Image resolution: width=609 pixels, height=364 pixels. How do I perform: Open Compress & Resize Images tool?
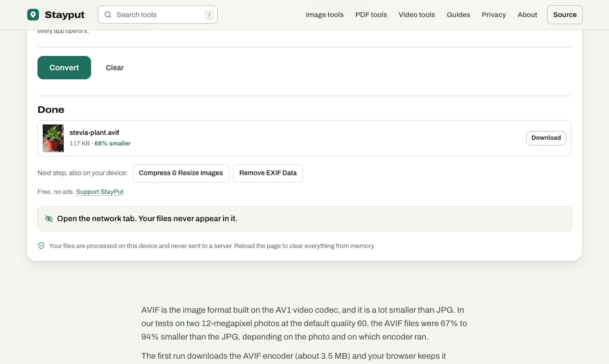(x=181, y=173)
